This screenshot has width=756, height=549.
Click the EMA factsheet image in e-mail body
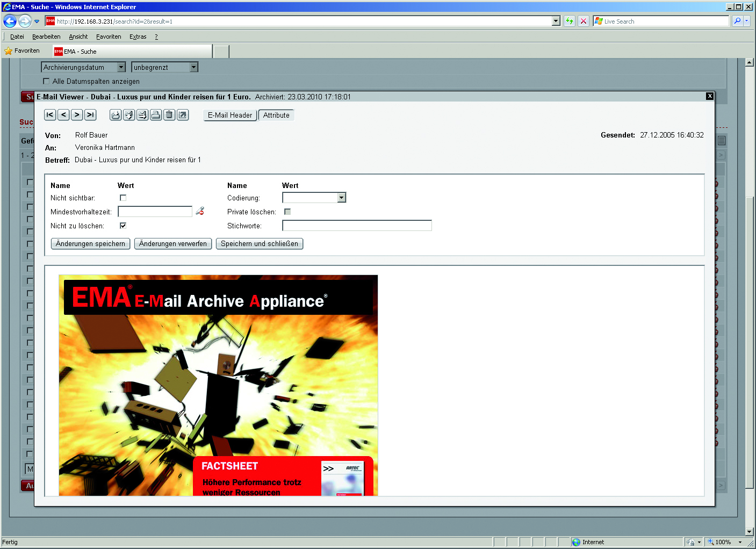point(218,385)
